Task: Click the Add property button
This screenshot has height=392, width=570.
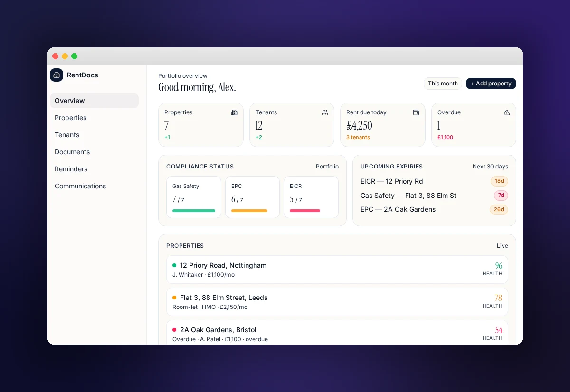Action: tap(491, 84)
